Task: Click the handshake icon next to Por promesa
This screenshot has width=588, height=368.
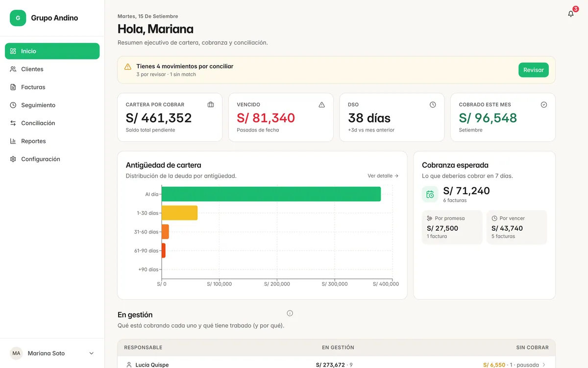Action: point(430,218)
